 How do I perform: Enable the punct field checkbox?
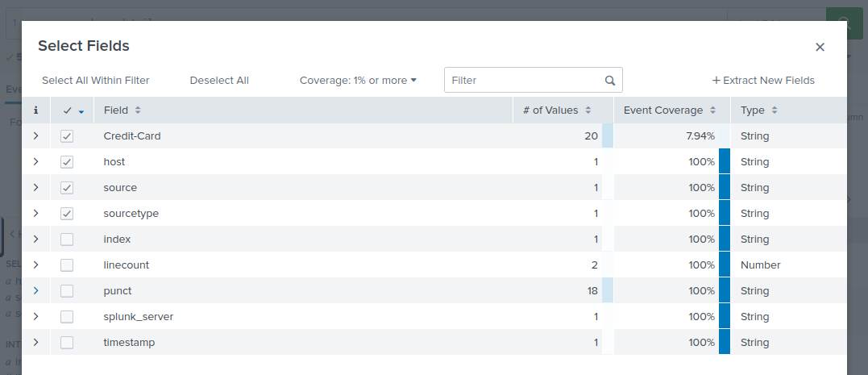pos(67,291)
